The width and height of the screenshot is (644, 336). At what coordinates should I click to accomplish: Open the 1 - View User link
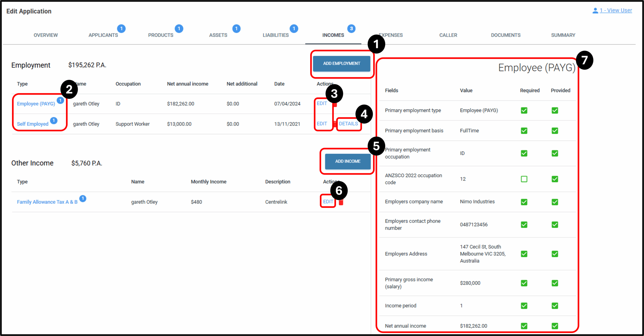(616, 11)
